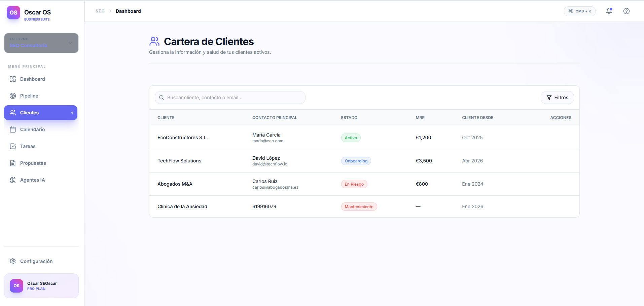The width and height of the screenshot is (644, 306).
Task: Click the Clientes people icon
Action: pyautogui.click(x=13, y=112)
